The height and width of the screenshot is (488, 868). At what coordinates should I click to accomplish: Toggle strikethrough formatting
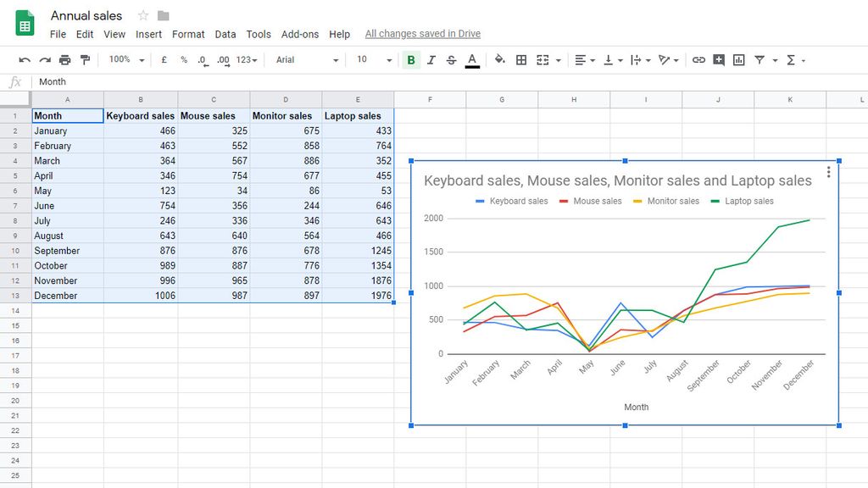click(452, 59)
